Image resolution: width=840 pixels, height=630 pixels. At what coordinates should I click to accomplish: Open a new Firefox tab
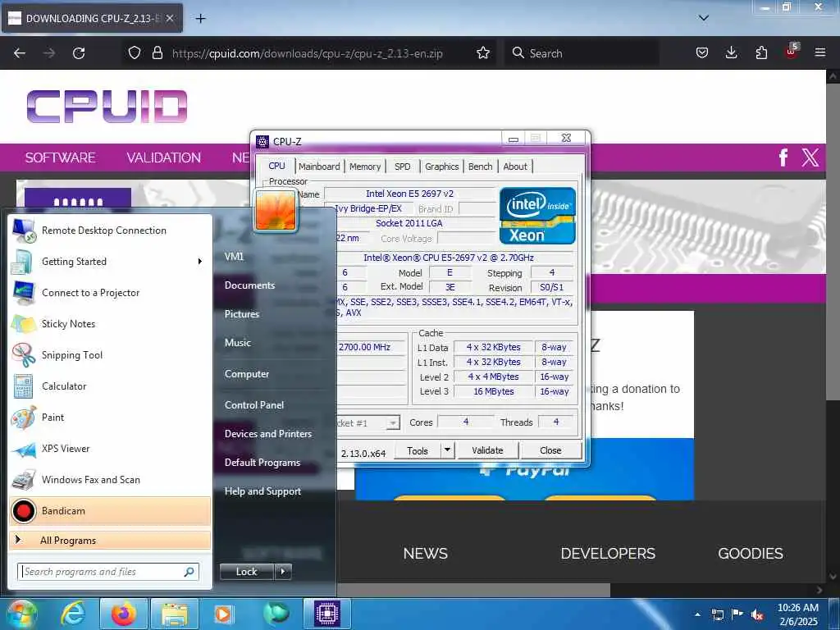200,18
